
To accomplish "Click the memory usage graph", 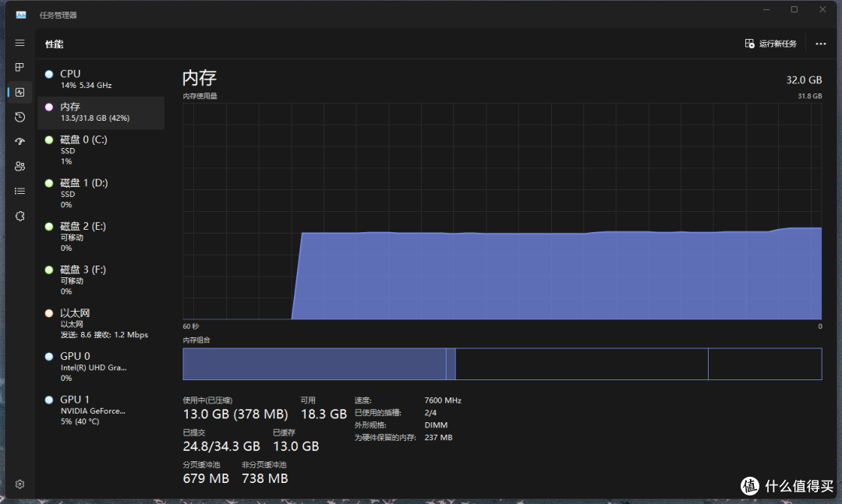I will 502,211.
